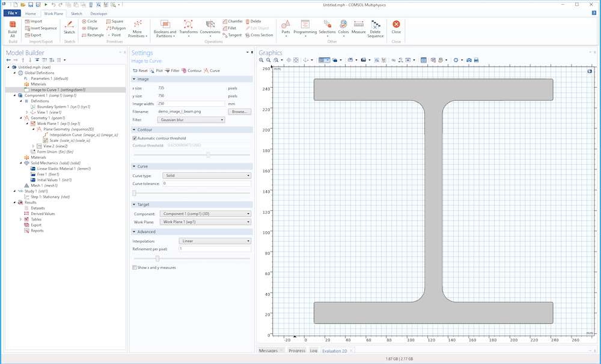
Task: Toggle Automatic contour threshold checkbox
Action: [x=135, y=138]
